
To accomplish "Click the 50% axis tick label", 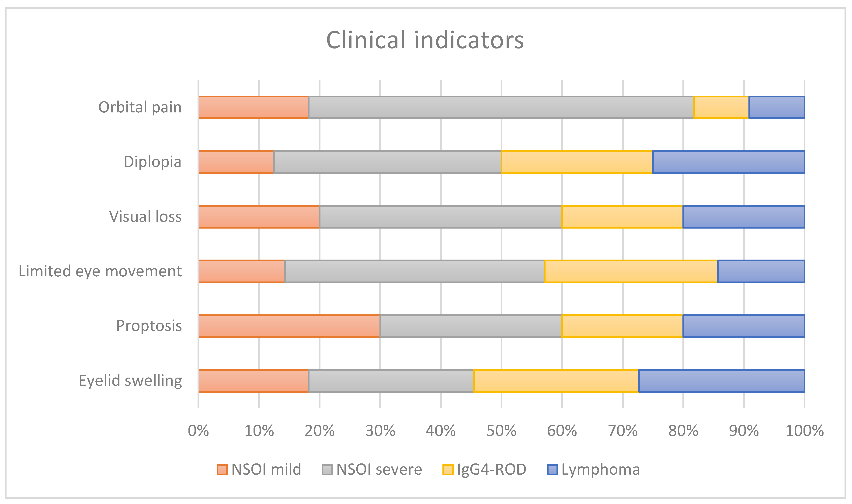I will (501, 431).
